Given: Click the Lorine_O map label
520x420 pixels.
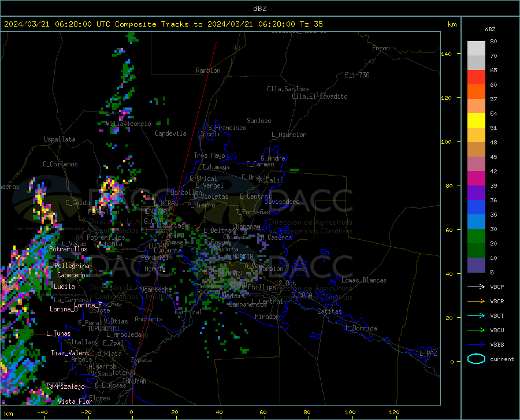Looking at the screenshot, I should click(64, 309).
